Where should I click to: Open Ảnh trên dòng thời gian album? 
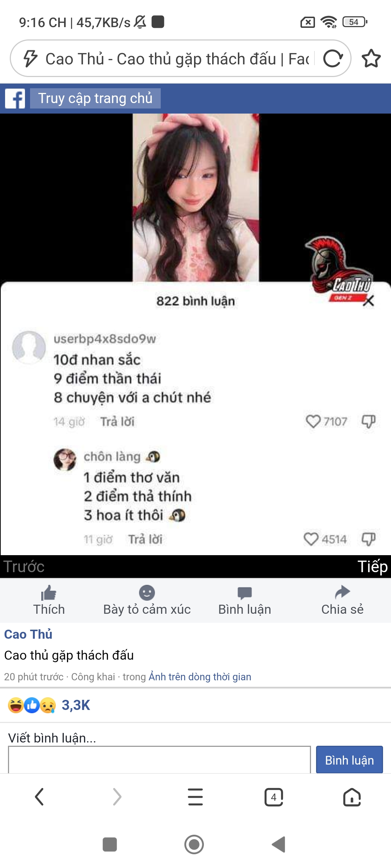click(x=200, y=677)
